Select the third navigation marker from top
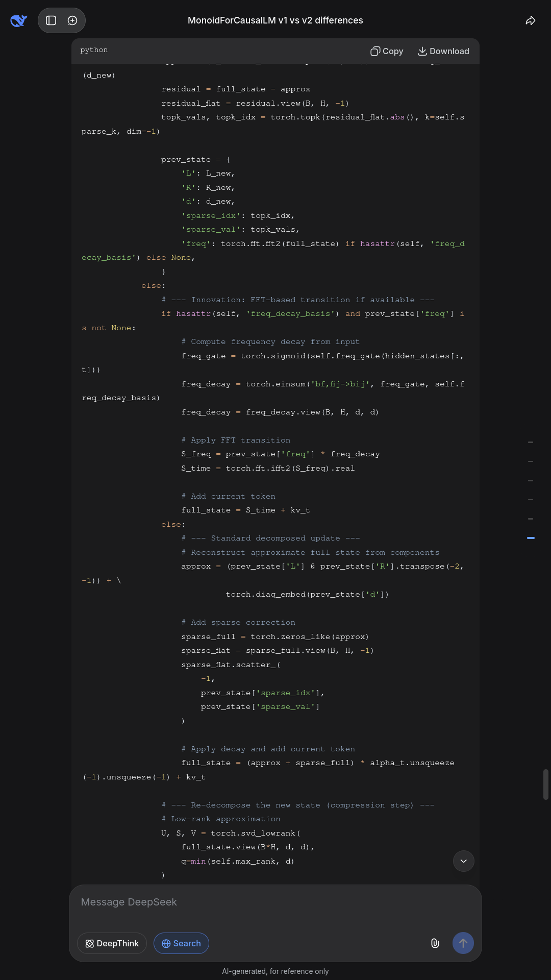This screenshot has width=551, height=980. click(531, 480)
